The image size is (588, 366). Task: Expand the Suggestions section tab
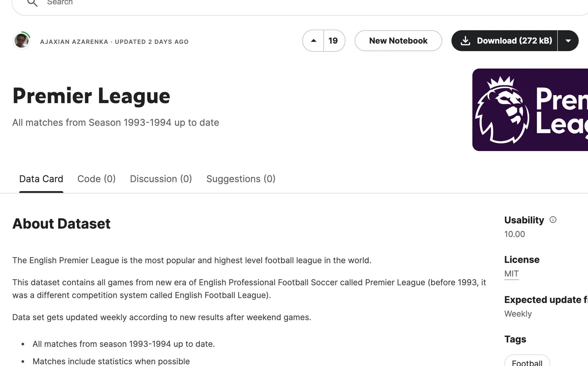pos(241,178)
